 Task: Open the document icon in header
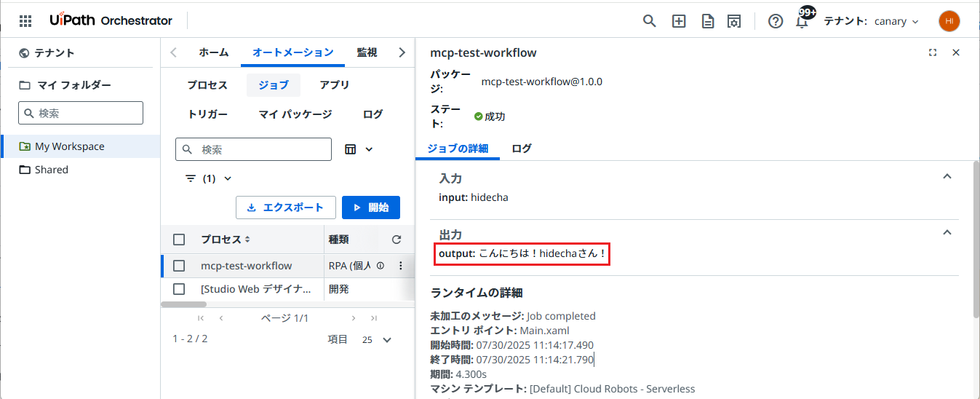[707, 21]
